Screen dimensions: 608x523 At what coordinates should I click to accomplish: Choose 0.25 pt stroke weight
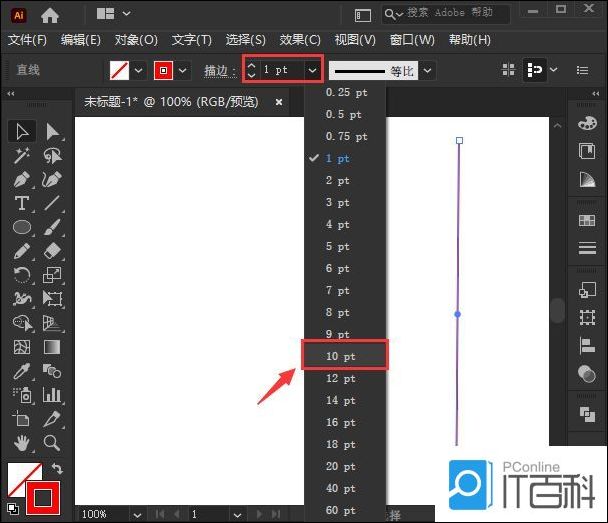345,92
